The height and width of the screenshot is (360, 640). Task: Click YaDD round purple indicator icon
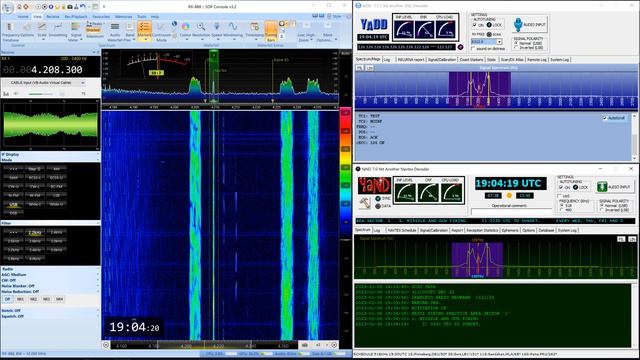tap(460, 47)
